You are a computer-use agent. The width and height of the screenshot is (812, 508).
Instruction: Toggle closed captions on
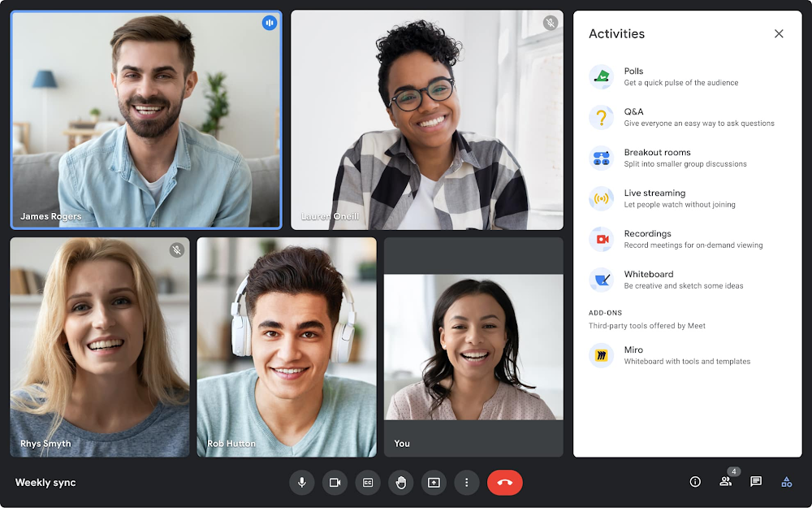pyautogui.click(x=368, y=482)
